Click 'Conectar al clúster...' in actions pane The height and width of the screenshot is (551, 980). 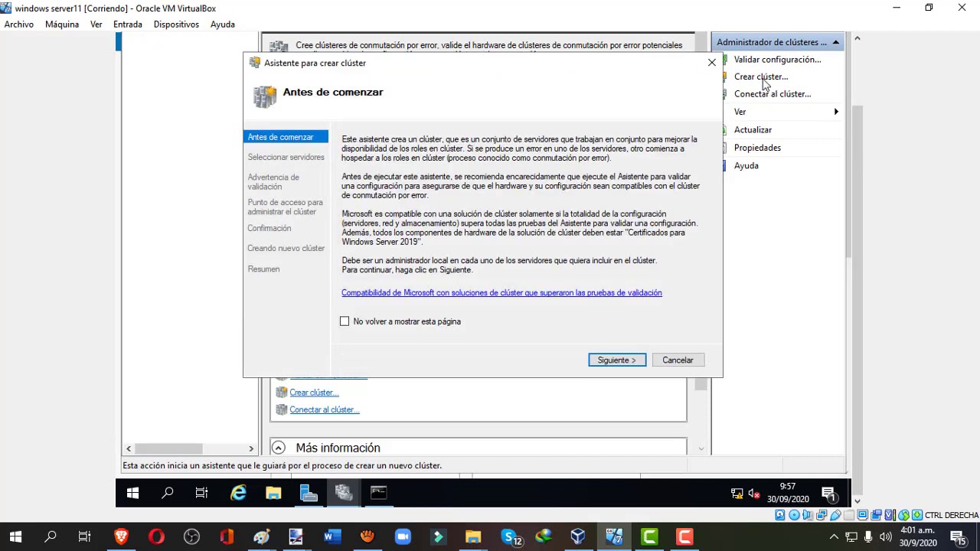pos(773,94)
